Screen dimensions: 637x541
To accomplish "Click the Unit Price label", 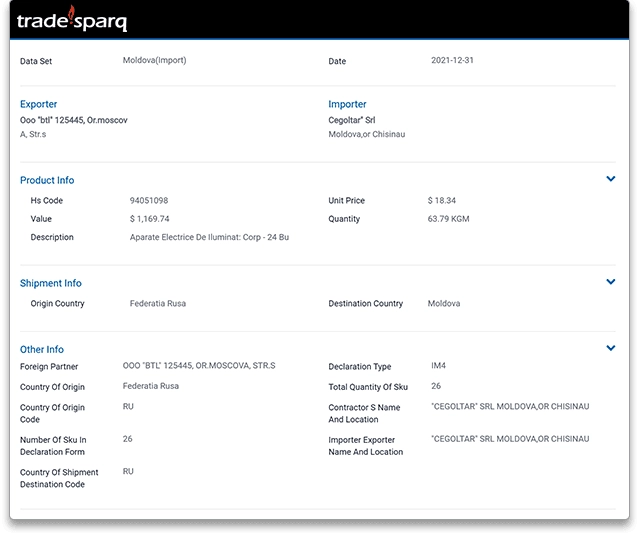I will click(347, 200).
